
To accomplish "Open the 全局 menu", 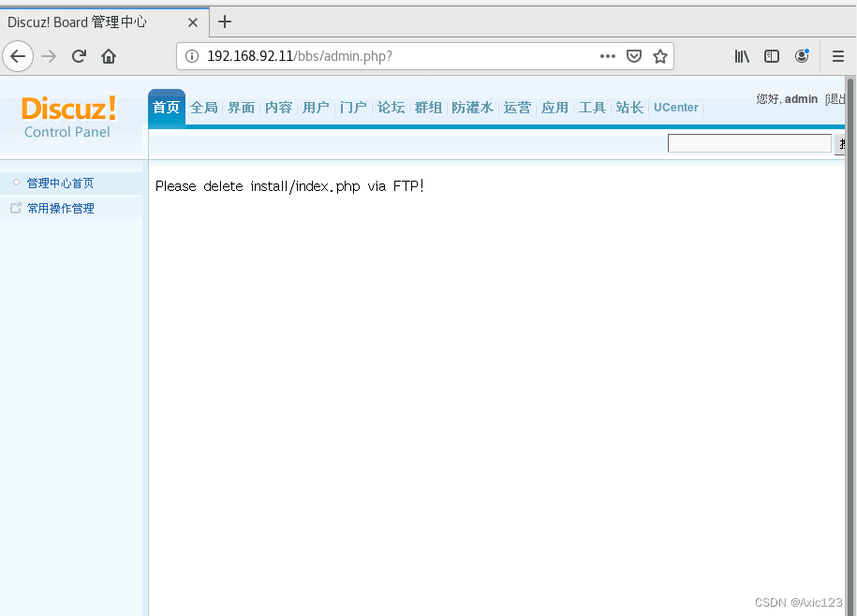I will pyautogui.click(x=204, y=108).
